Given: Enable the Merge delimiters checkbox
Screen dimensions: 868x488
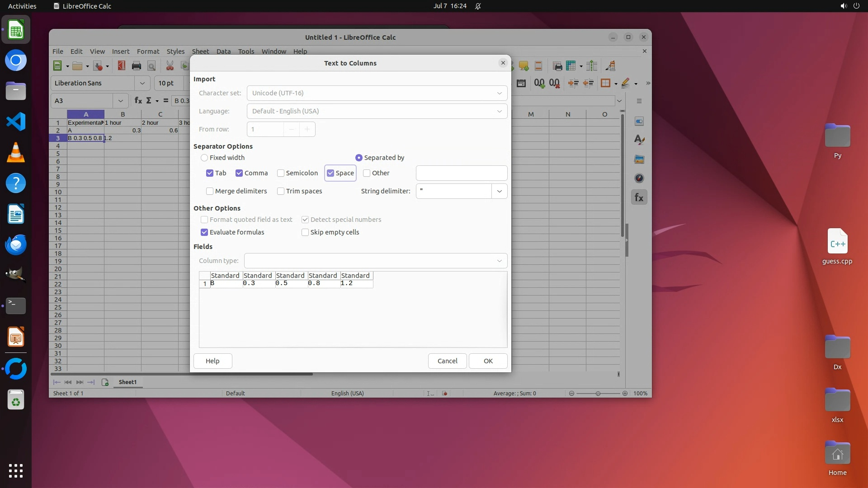Looking at the screenshot, I should [210, 191].
